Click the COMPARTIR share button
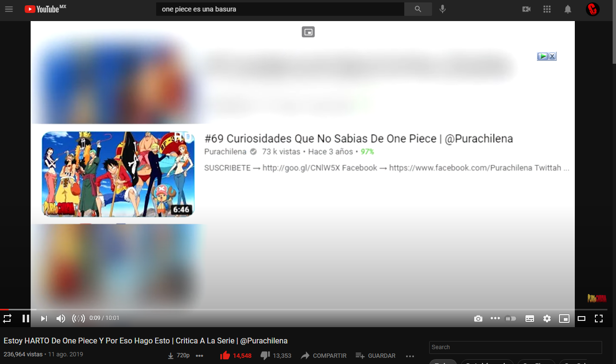The height and width of the screenshot is (364, 616). click(324, 356)
